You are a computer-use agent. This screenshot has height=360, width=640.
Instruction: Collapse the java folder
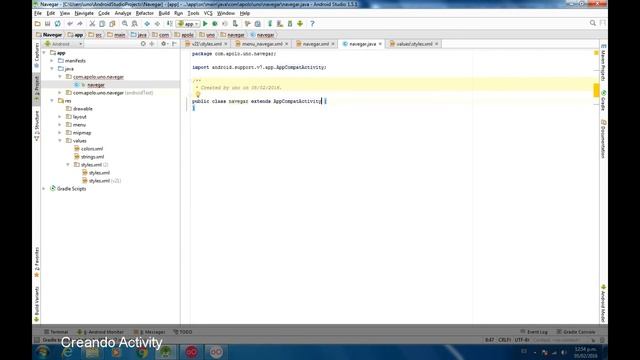(52, 69)
